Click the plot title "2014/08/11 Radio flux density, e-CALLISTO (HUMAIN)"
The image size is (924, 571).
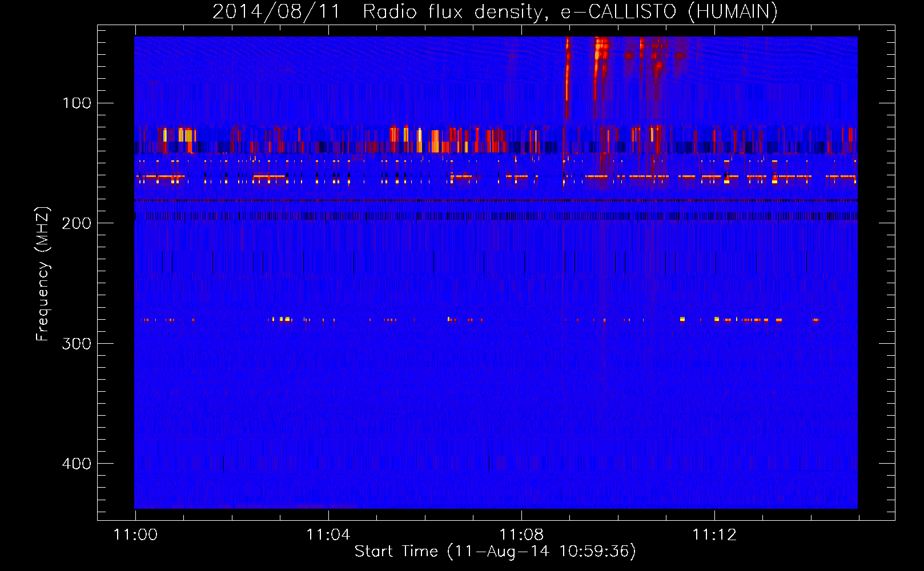495,11
